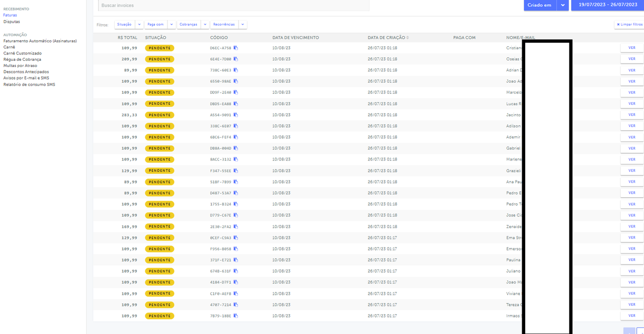Click the Paga com filter button
The image size is (644, 334).
click(156, 24)
